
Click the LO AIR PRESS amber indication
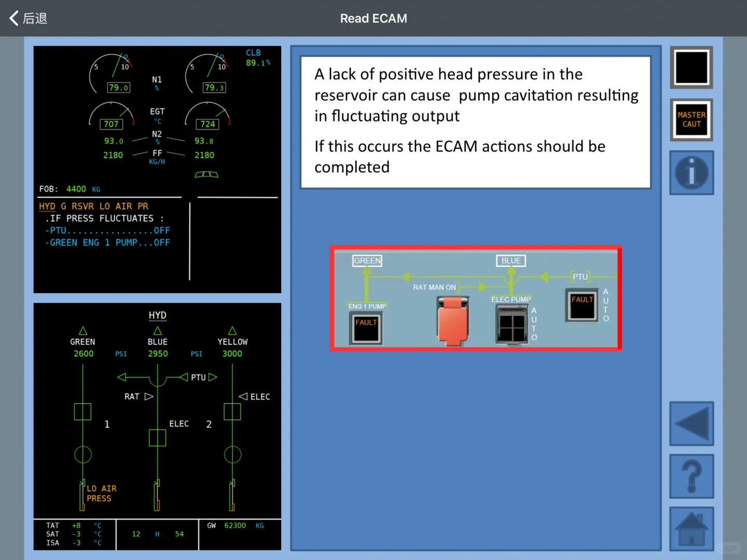[x=102, y=493]
